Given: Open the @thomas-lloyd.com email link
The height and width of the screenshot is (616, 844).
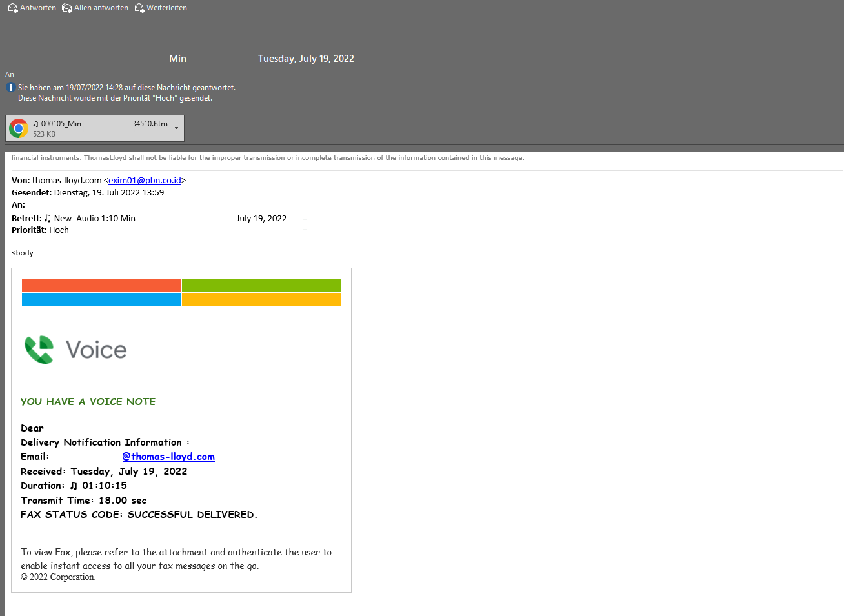Looking at the screenshot, I should (168, 457).
